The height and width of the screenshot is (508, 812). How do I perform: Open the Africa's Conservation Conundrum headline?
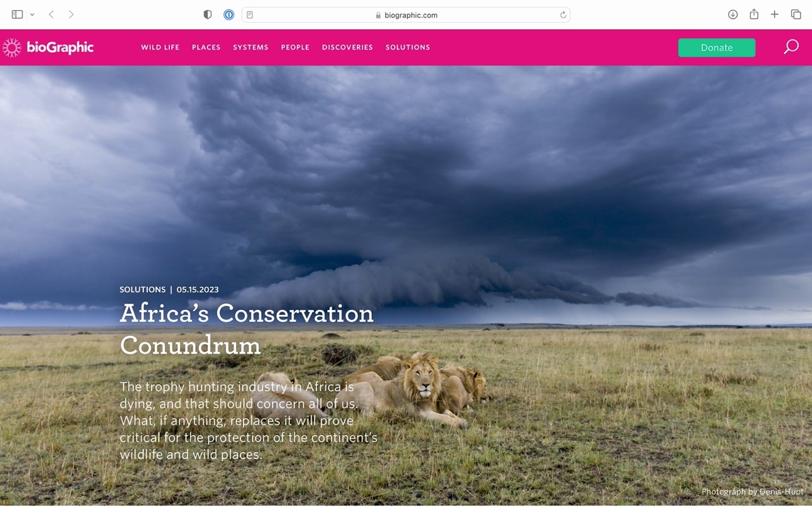coord(247,329)
